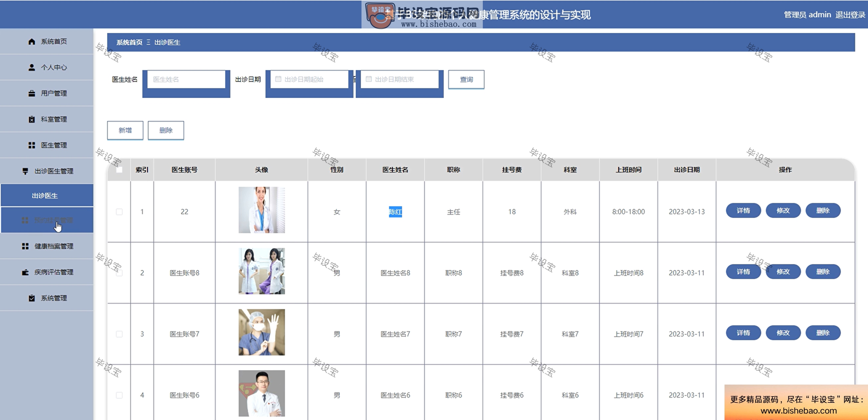868x420 pixels.
Task: Click the batch 删除 button above table
Action: click(x=166, y=130)
